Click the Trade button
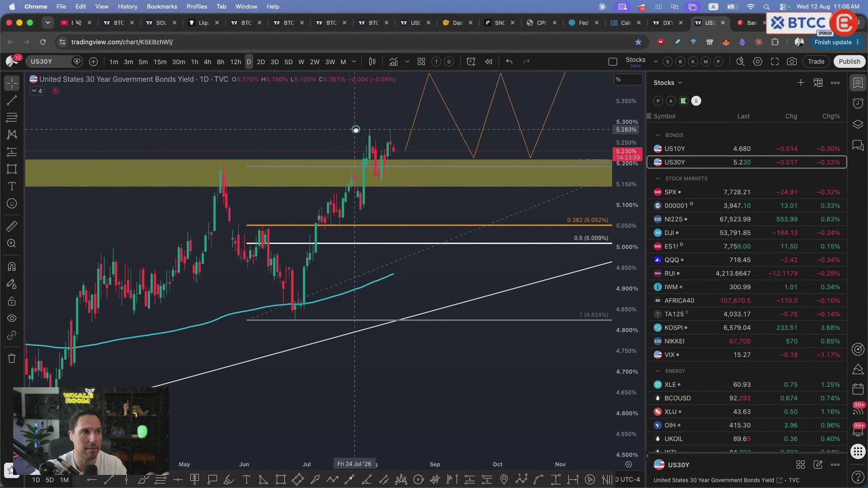The width and height of the screenshot is (868, 488). pos(816,61)
